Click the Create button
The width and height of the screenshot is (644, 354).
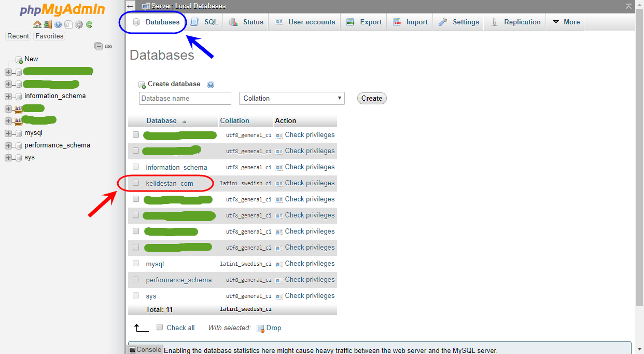372,98
